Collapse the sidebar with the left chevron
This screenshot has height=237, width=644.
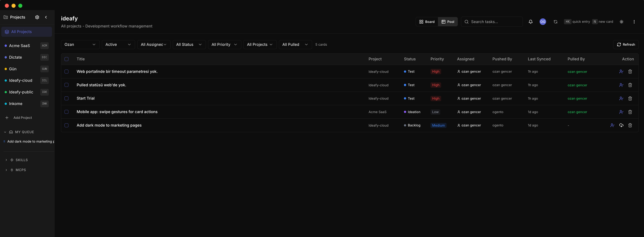46,17
